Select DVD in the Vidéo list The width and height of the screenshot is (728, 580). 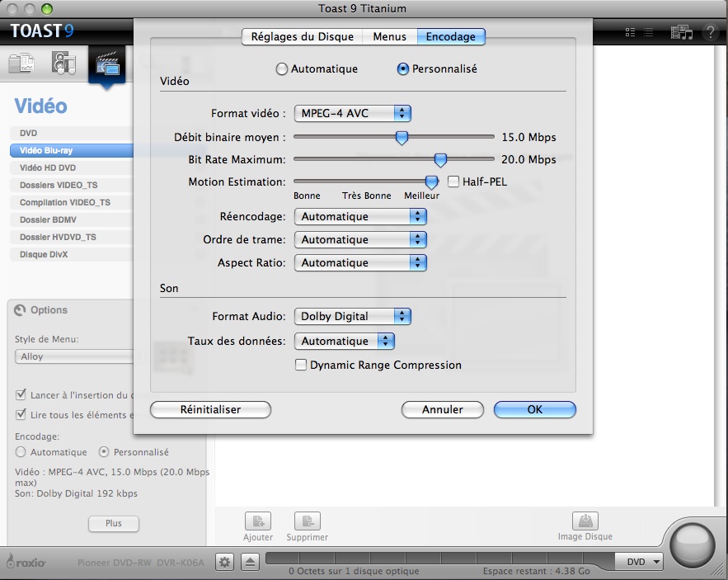[72, 134]
